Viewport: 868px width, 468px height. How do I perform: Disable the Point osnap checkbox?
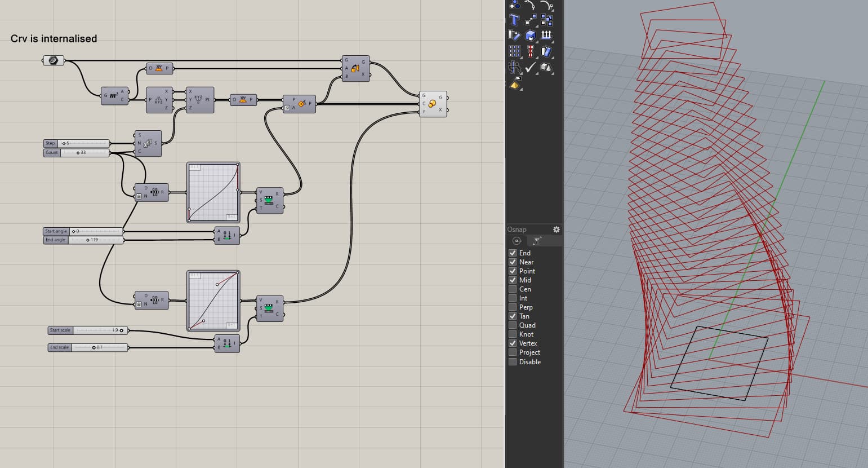pyautogui.click(x=513, y=271)
